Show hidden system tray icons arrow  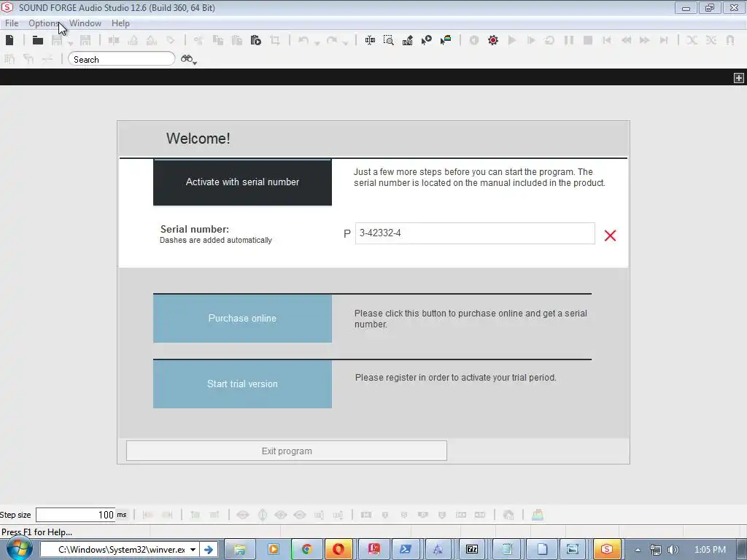(638, 550)
